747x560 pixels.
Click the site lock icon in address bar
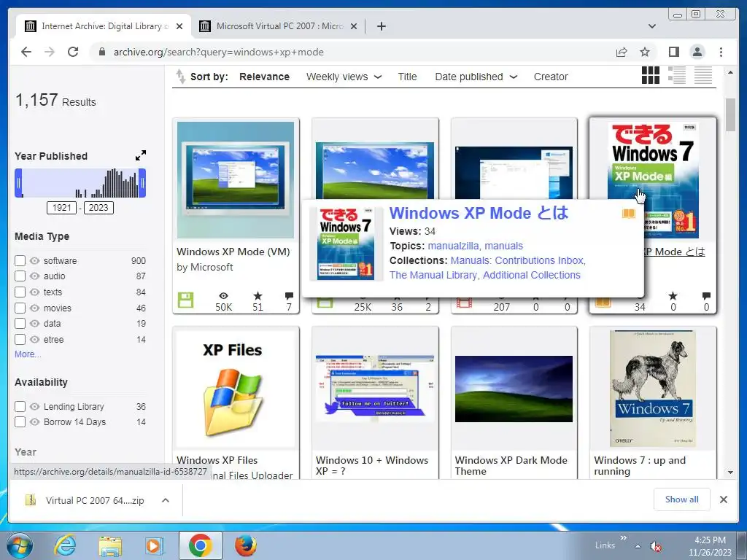click(x=101, y=52)
